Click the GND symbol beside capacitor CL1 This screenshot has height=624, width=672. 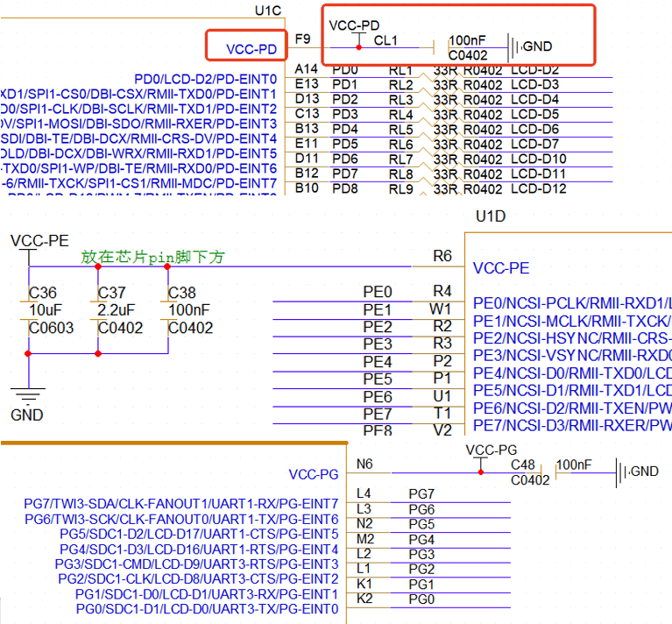519,46
